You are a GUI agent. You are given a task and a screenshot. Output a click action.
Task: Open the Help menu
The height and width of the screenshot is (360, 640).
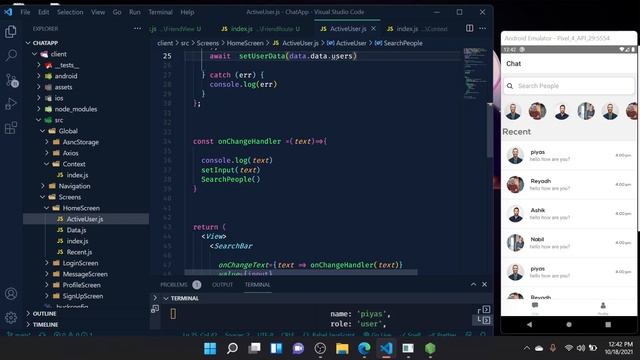[x=187, y=12]
